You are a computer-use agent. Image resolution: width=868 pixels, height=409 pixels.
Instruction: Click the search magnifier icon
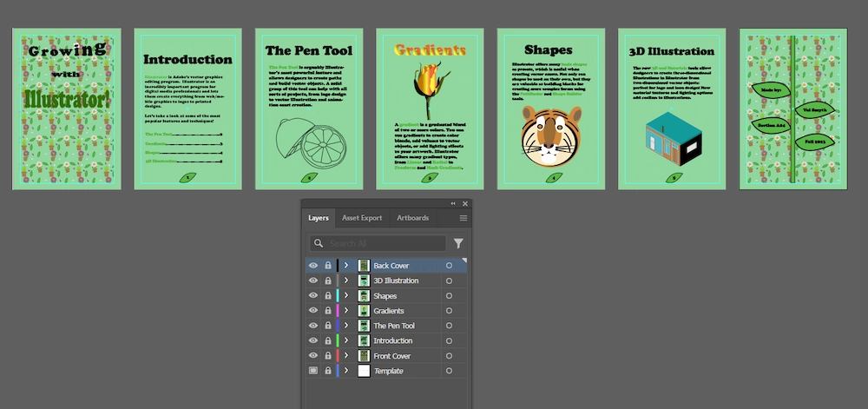[319, 243]
